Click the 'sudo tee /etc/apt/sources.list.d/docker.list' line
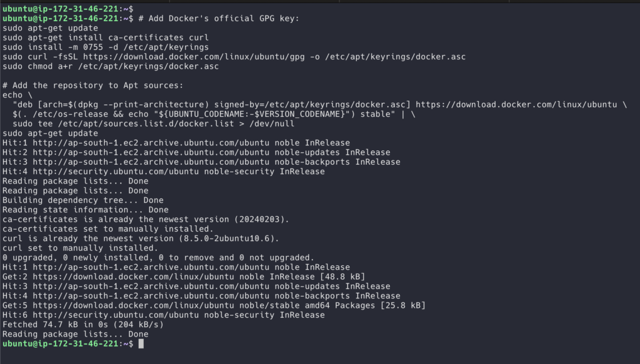Screen dimensions: 640x364 point(154,124)
